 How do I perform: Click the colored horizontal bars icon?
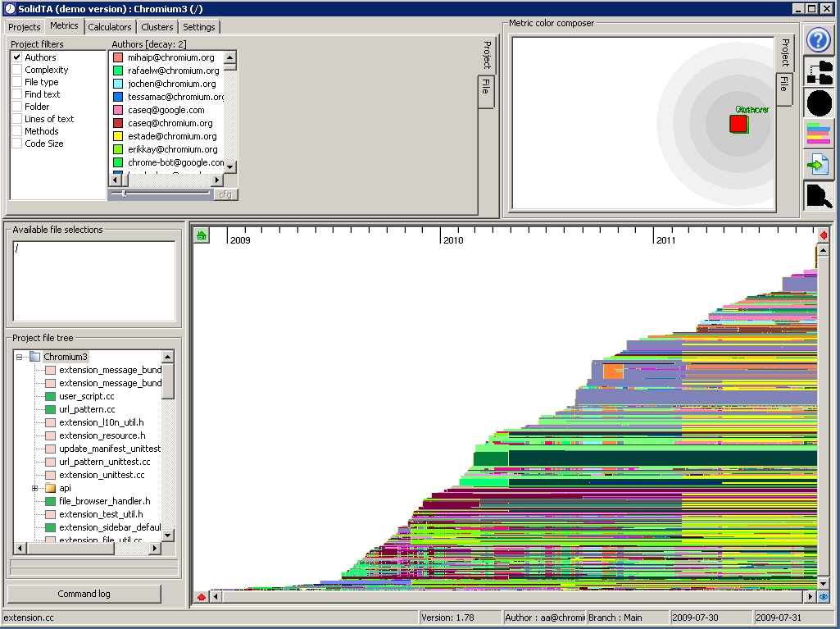click(x=819, y=134)
